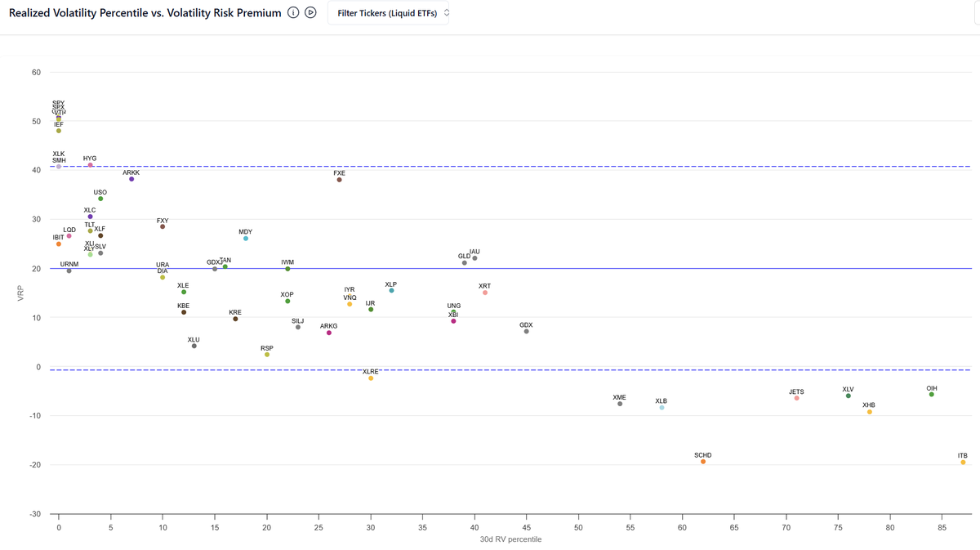Viewport: 980px width, 550px height.
Task: Pick the XLC data point
Action: tap(90, 217)
